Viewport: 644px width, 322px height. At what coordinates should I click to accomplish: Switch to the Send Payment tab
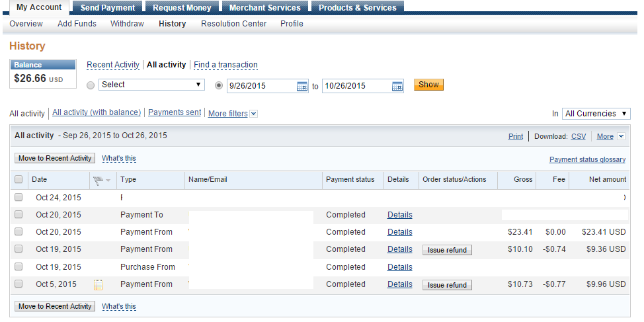pos(108,8)
